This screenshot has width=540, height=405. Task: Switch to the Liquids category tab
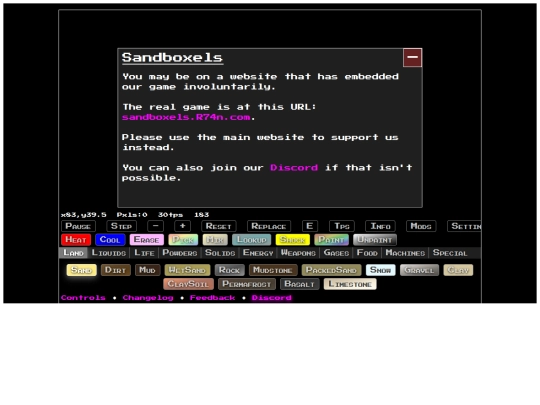coord(109,253)
